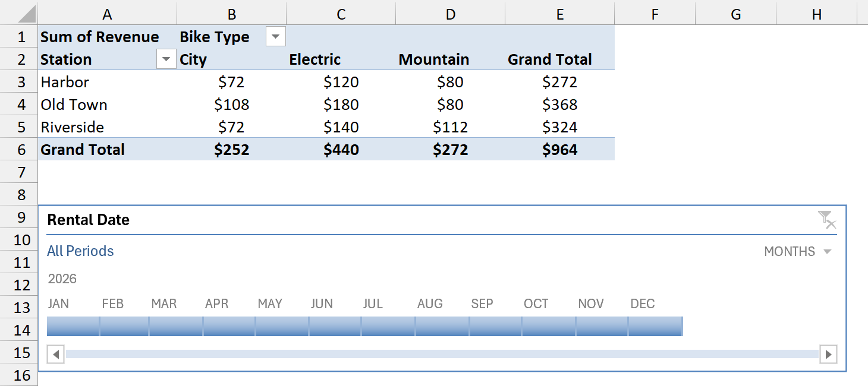Select column G header
868x386 pixels.
(x=735, y=14)
